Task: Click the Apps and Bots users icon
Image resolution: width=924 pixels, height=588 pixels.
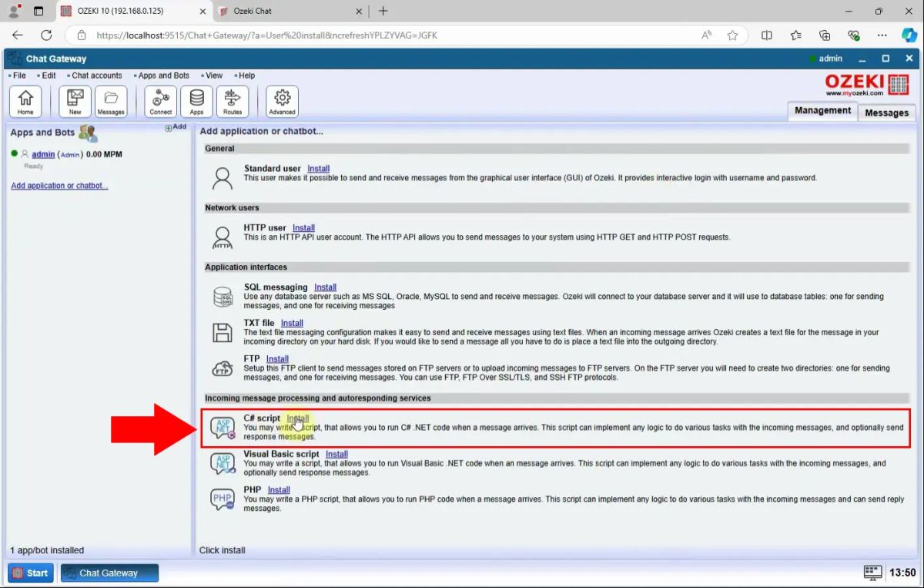Action: pos(88,133)
